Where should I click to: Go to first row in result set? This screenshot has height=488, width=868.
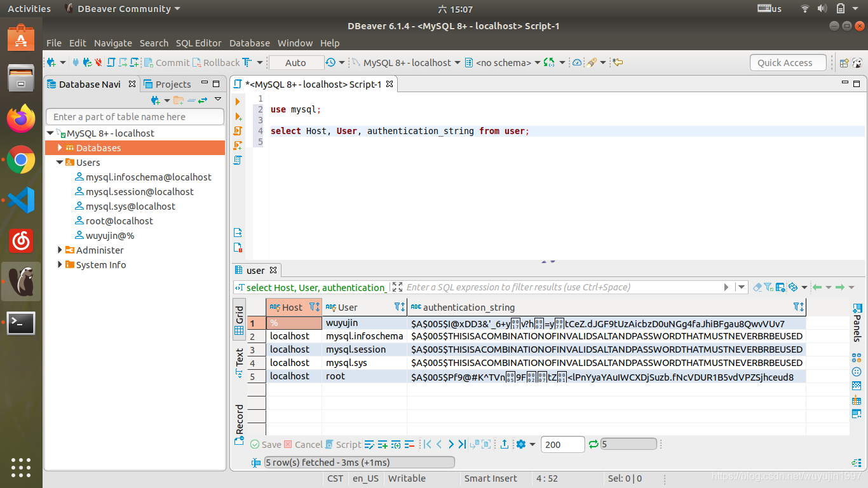[x=427, y=444]
